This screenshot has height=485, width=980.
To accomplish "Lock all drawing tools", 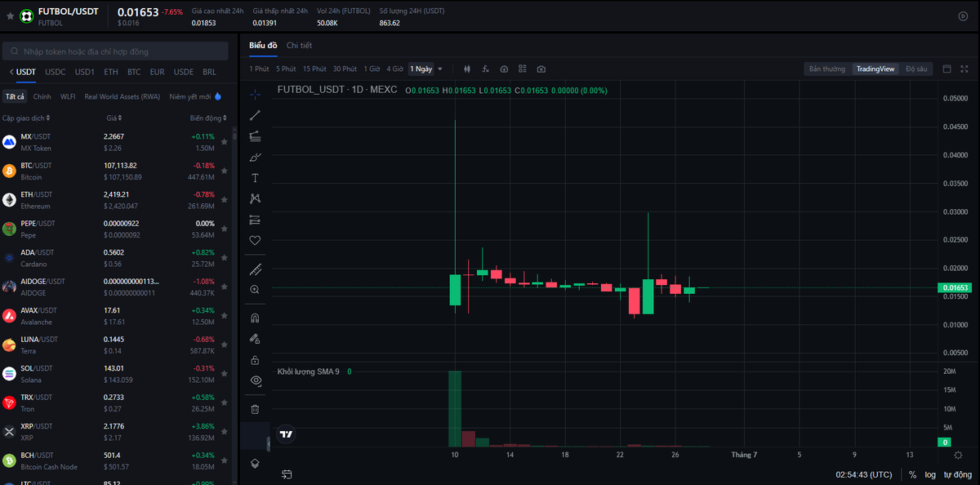I will [x=255, y=360].
